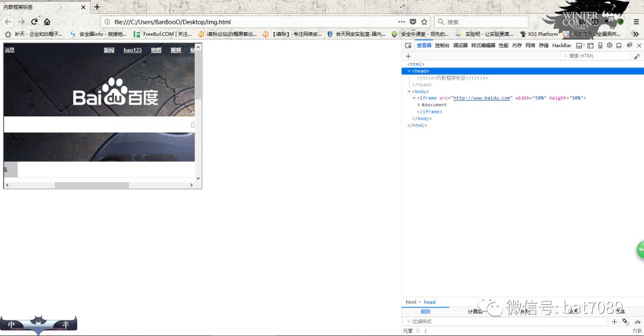Show site information for the file URL

tap(107, 22)
